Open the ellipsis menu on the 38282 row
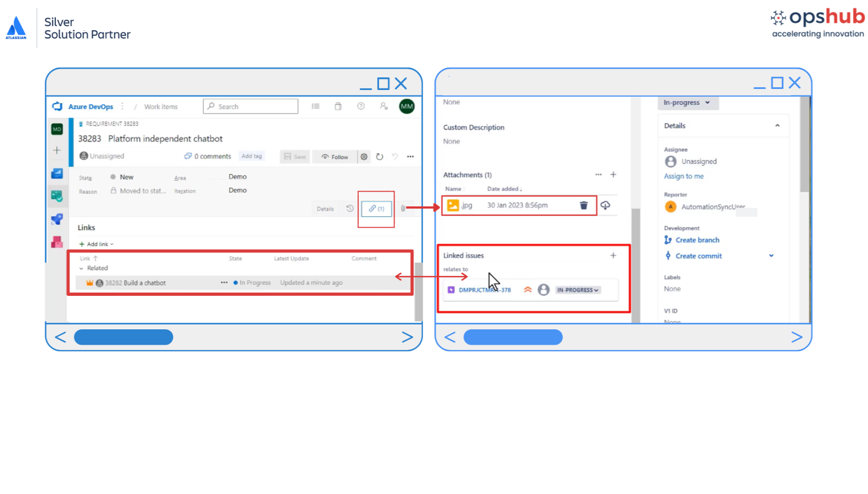868x494 pixels. click(x=224, y=283)
